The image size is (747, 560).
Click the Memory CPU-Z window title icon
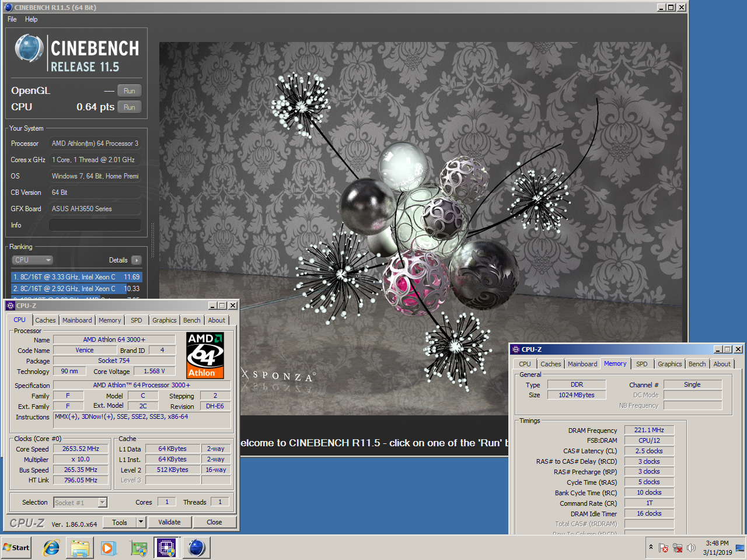point(515,349)
